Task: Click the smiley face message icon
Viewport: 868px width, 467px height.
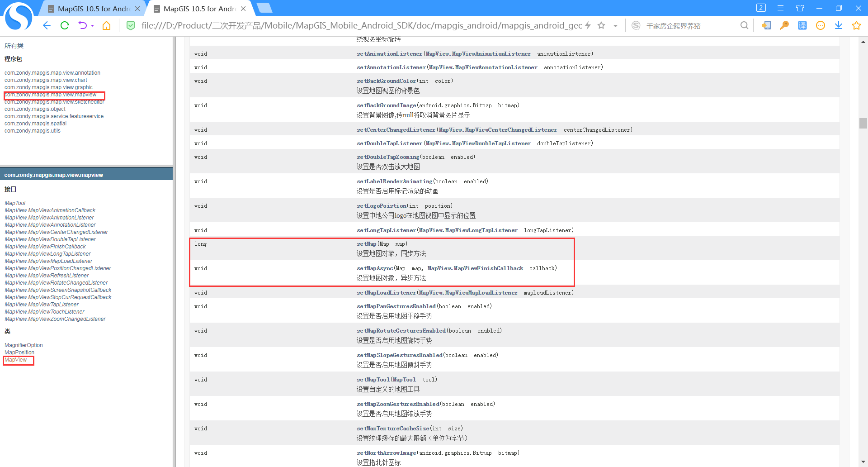Action: coord(821,26)
